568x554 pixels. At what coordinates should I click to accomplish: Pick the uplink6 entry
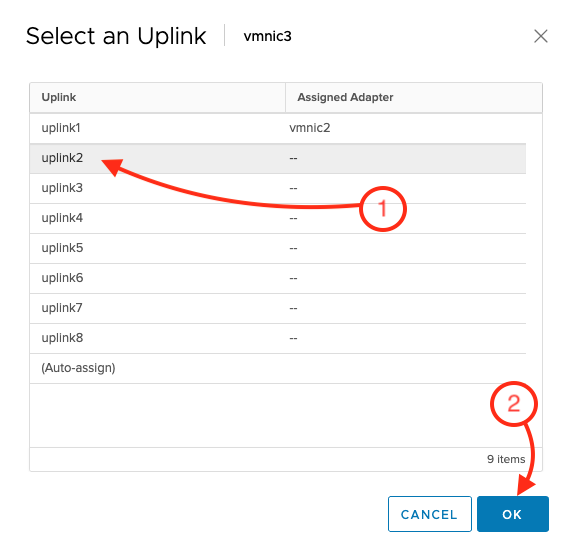tap(278, 278)
